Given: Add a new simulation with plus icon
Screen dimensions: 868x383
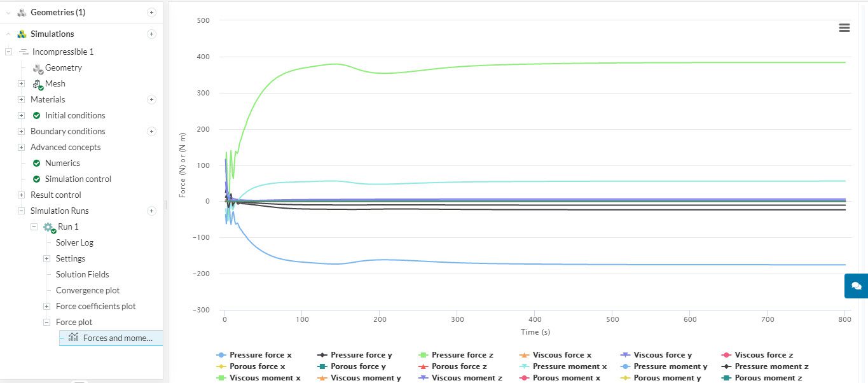Looking at the screenshot, I should [151, 34].
